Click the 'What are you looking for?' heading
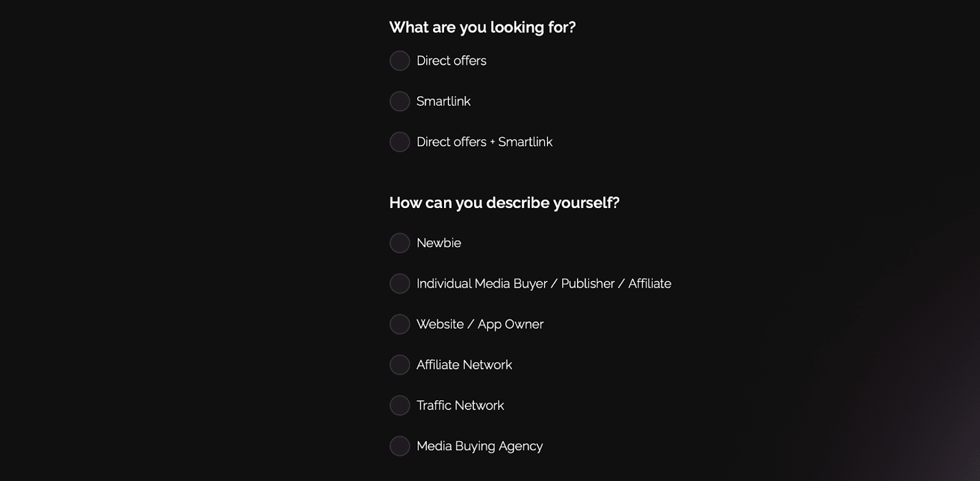The width and height of the screenshot is (980, 481). click(x=483, y=28)
